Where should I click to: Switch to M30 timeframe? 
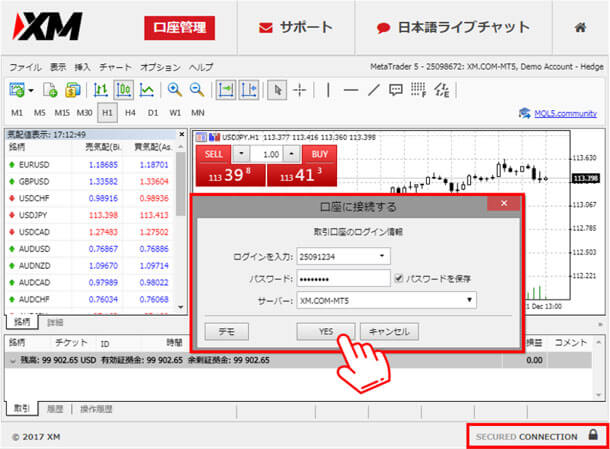84,113
